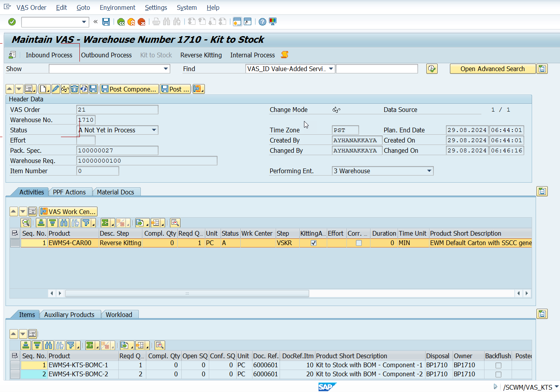This screenshot has width=560, height=392.
Task: Click Print preview icon in Activities grid toolbar
Action: (x=175, y=223)
